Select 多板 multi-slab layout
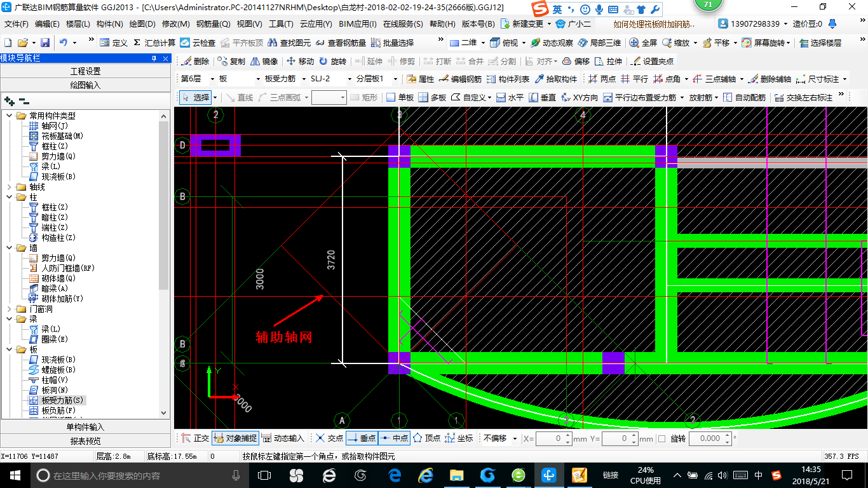The height and width of the screenshot is (488, 868). [432, 97]
